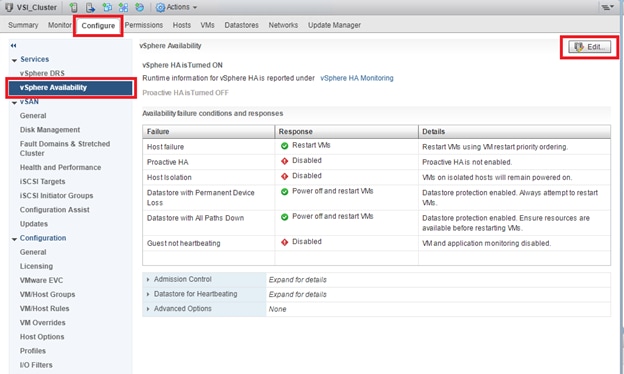The height and width of the screenshot is (374, 624).
Task: Sort by the Details column header
Action: point(514,132)
